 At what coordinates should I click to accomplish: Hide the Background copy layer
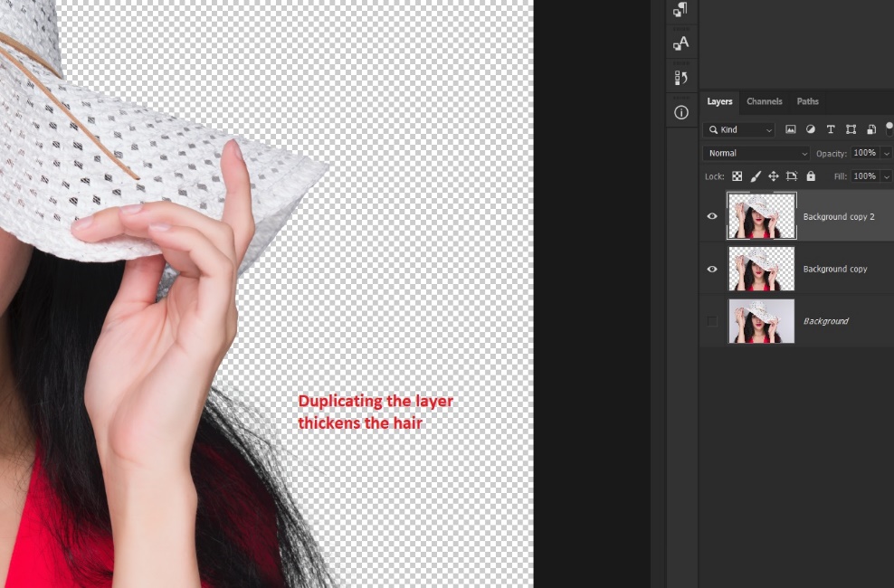[712, 269]
